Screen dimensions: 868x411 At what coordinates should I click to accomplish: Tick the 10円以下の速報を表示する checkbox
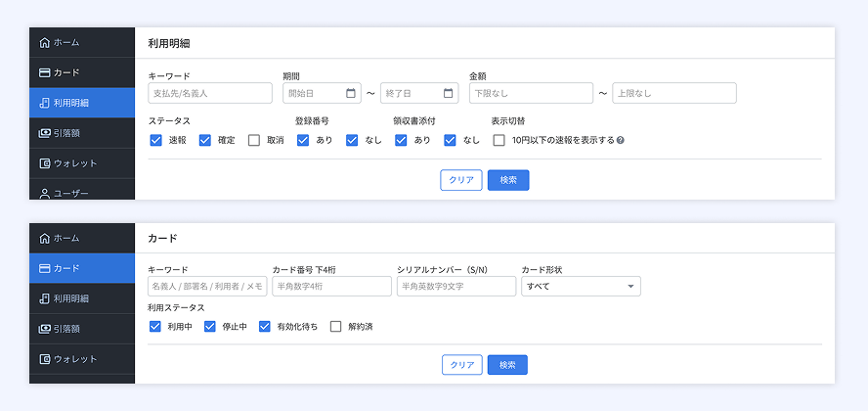499,140
